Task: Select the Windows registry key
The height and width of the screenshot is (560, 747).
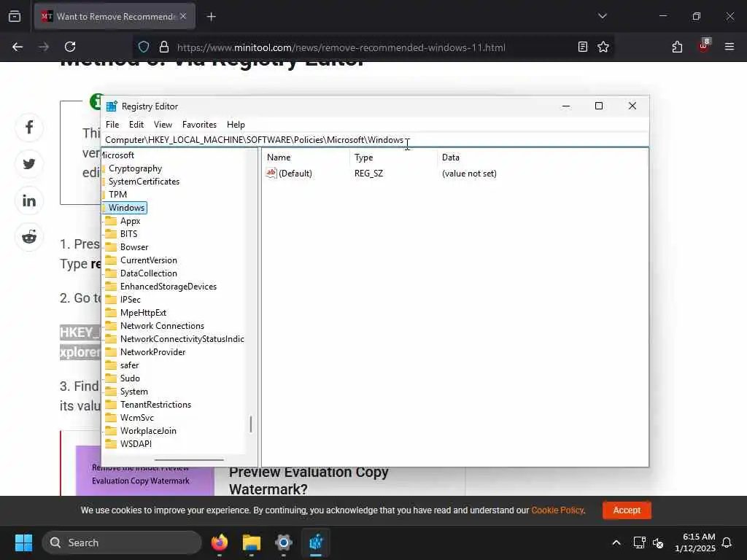Action: pyautogui.click(x=126, y=208)
